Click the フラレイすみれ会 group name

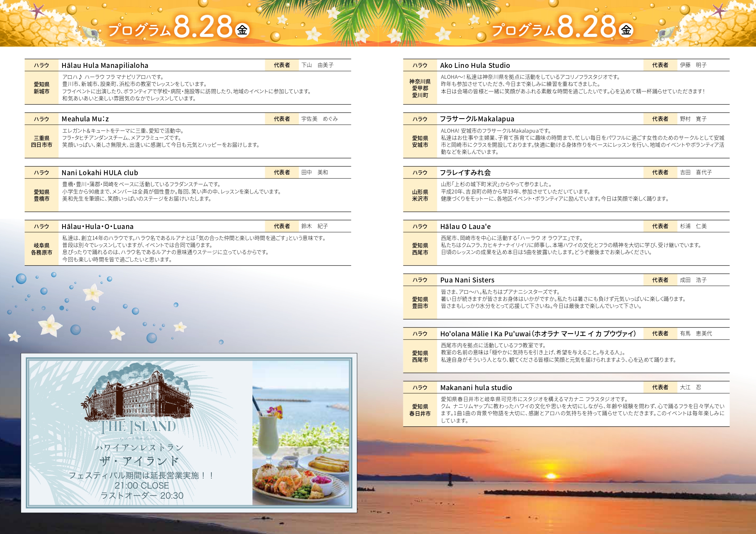pos(465,173)
